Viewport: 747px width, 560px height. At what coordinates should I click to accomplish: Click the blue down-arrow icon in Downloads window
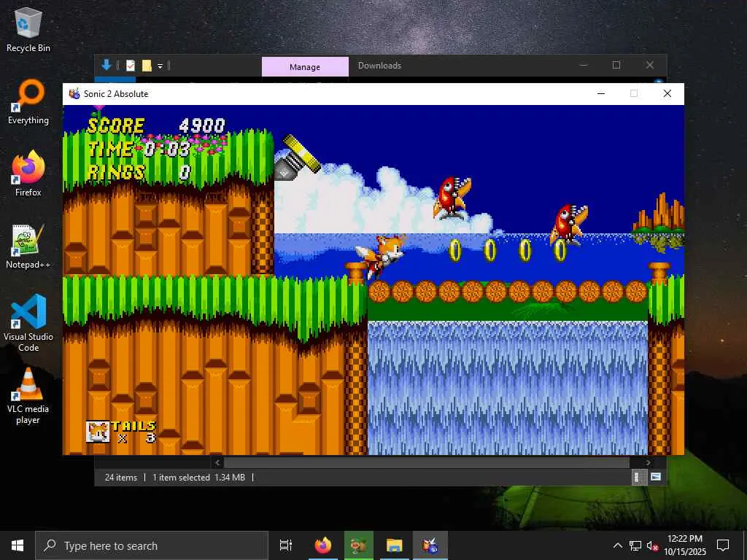tap(107, 65)
